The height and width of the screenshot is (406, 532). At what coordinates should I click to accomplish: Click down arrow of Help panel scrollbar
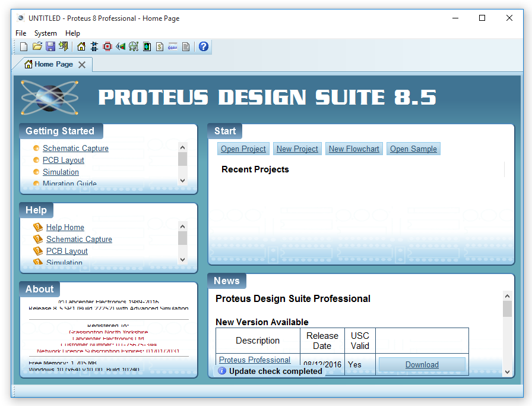click(182, 260)
